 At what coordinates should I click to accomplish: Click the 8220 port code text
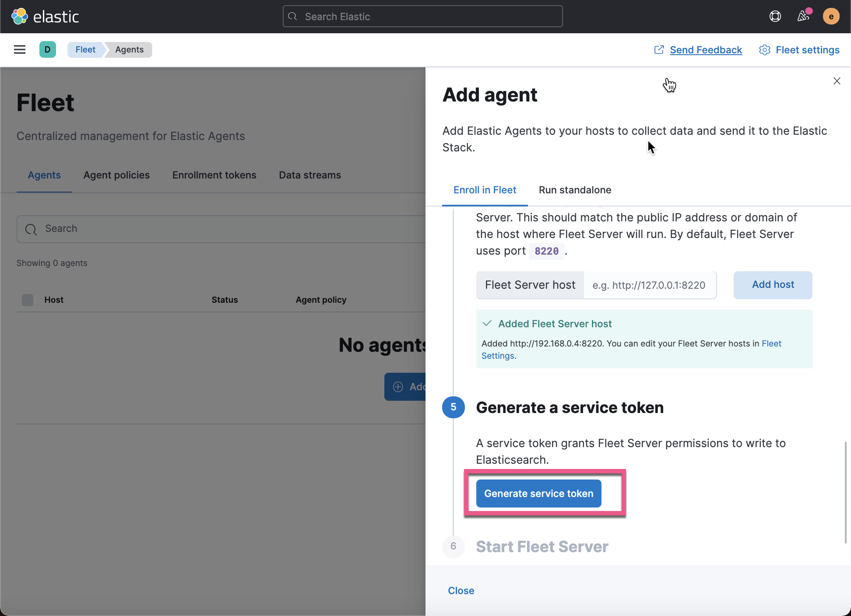click(546, 251)
